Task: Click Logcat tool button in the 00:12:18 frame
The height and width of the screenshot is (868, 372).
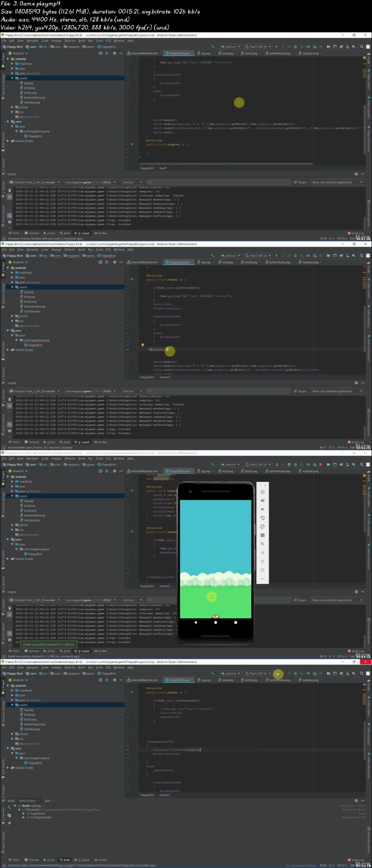Action: (82, 860)
